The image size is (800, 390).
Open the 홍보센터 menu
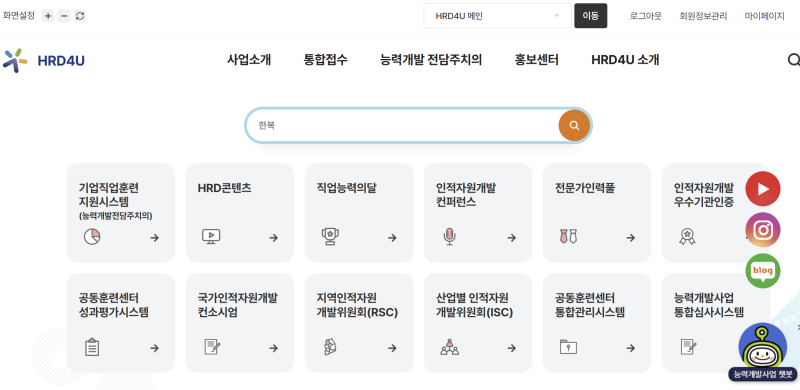pyautogui.click(x=537, y=60)
